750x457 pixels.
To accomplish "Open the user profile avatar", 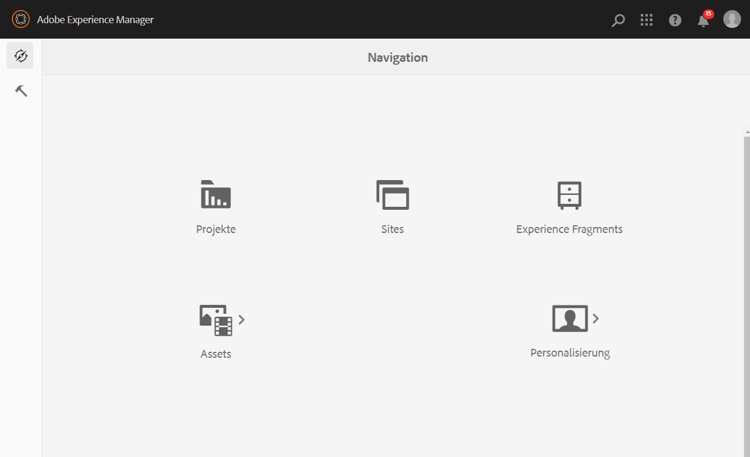I will 732,19.
